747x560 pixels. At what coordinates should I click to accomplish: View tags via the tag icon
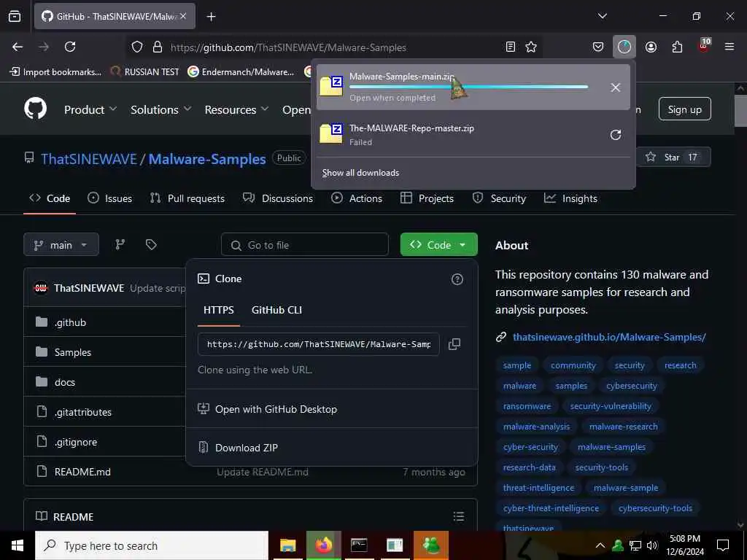coord(151,244)
